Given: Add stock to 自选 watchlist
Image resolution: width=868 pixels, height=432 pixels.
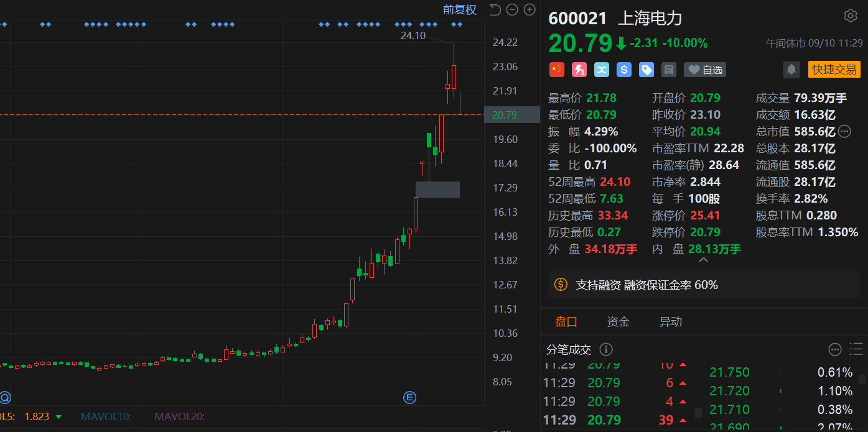Looking at the screenshot, I should tap(705, 70).
